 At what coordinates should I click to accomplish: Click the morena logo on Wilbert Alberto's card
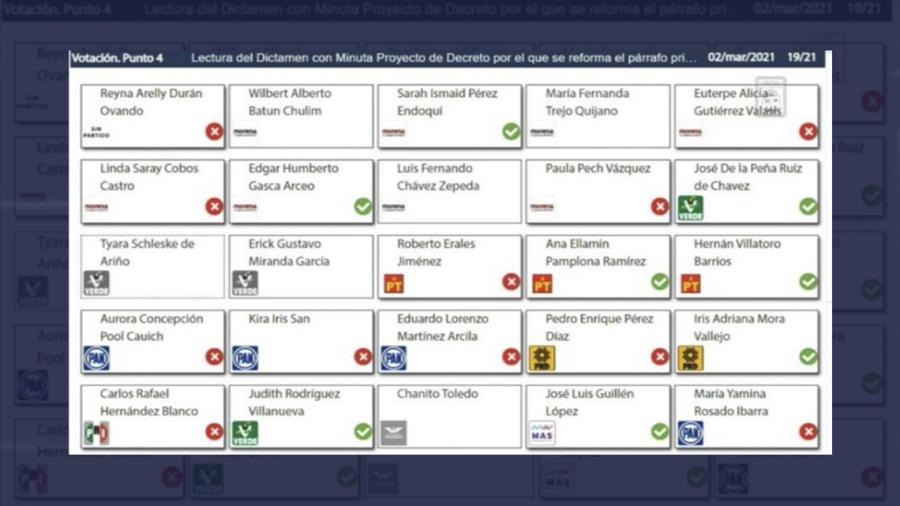click(245, 132)
